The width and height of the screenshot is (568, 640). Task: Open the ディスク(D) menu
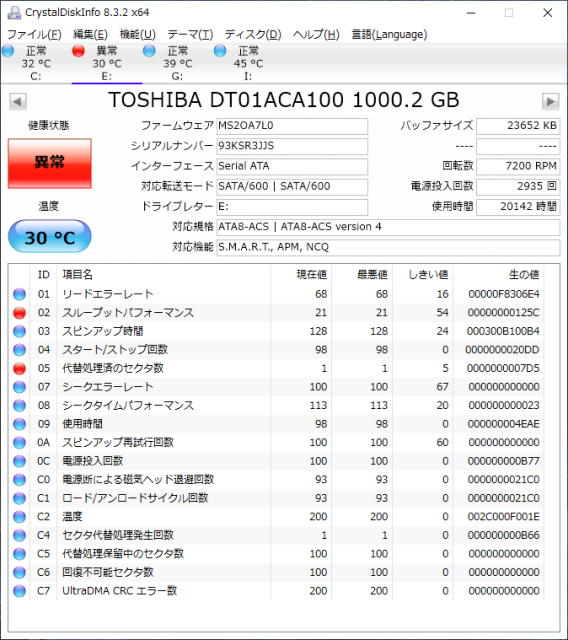253,35
